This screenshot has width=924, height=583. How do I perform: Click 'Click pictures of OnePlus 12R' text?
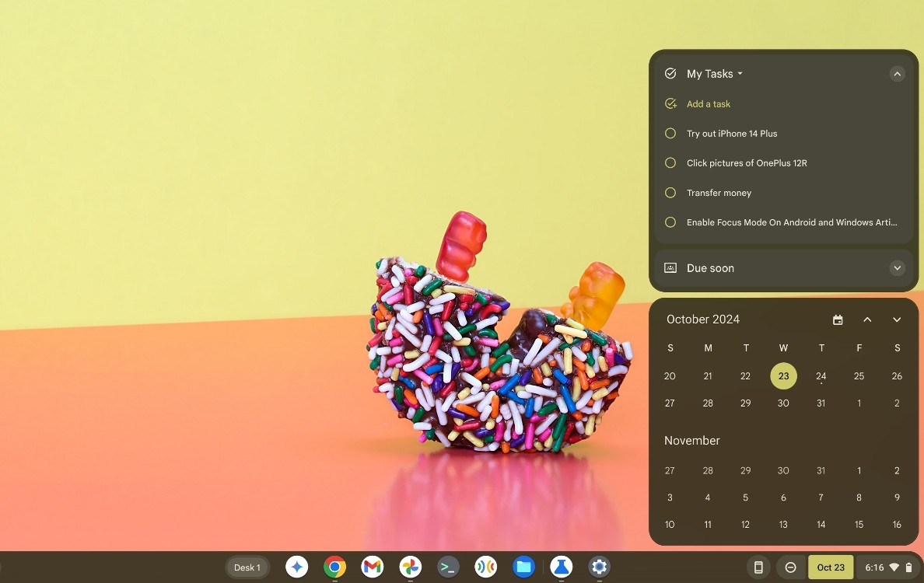tap(747, 163)
